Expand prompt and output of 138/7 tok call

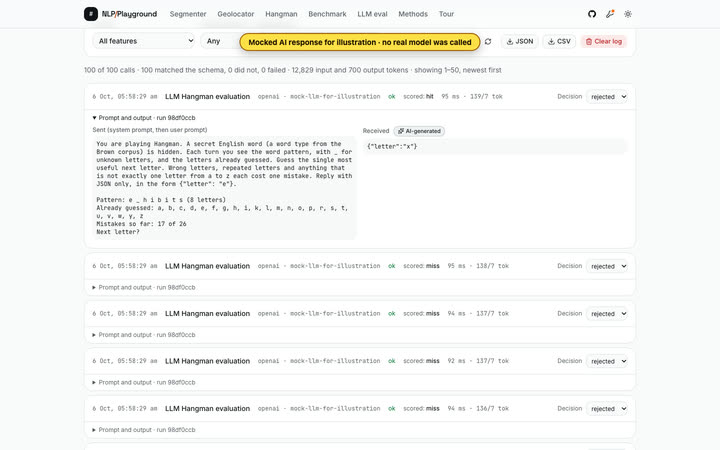(x=144, y=287)
